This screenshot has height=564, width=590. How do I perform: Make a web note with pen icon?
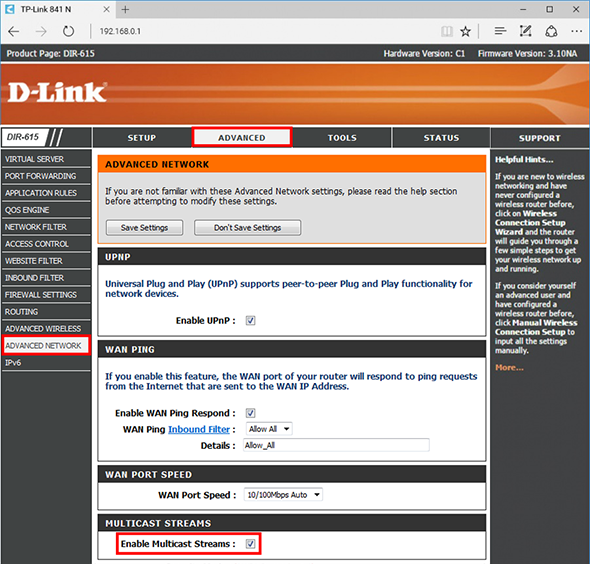[525, 31]
